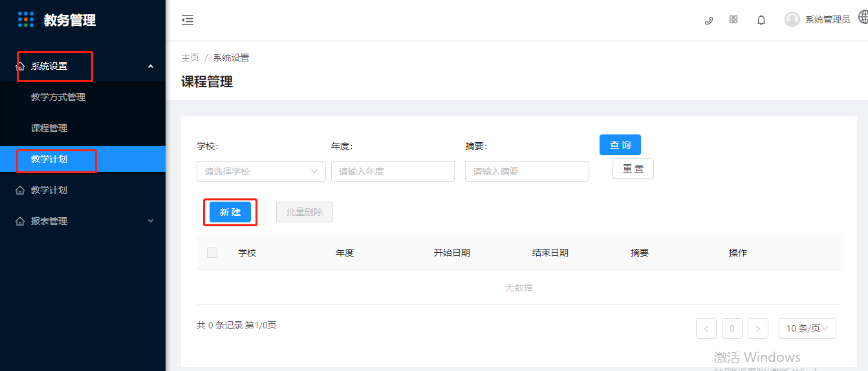This screenshot has height=371, width=868.
Task: Collapse the 系统设置 menu arrow
Action: click(x=151, y=66)
